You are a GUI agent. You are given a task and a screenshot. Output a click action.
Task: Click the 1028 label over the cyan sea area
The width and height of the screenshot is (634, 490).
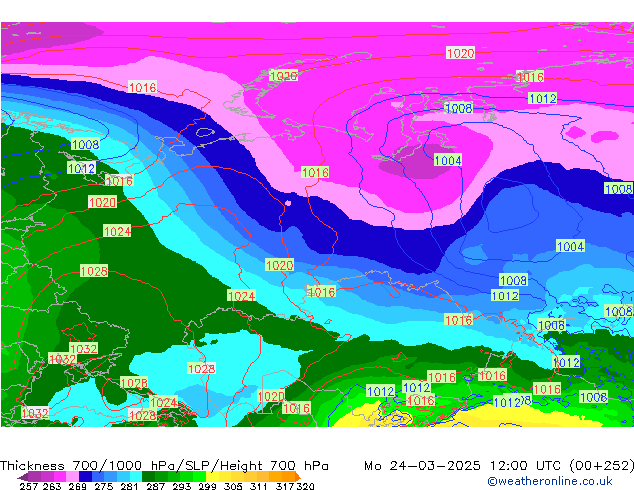click(201, 368)
